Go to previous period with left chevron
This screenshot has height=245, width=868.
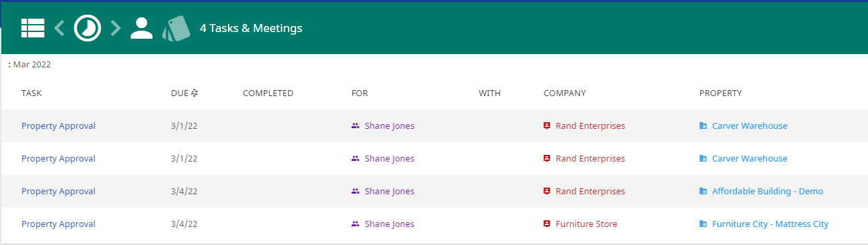(59, 28)
